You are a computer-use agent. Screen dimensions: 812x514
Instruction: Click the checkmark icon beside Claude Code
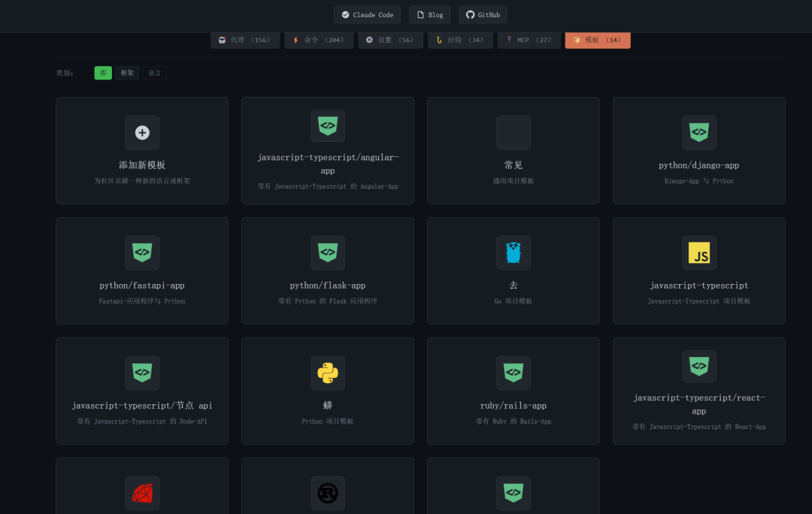pyautogui.click(x=345, y=15)
